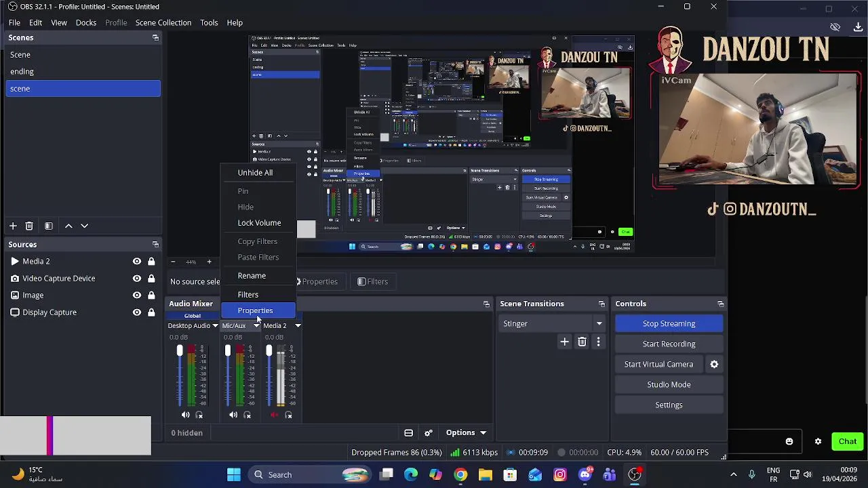The height and width of the screenshot is (488, 868).
Task: Mute the Desktop Audio channel
Action: point(186,415)
